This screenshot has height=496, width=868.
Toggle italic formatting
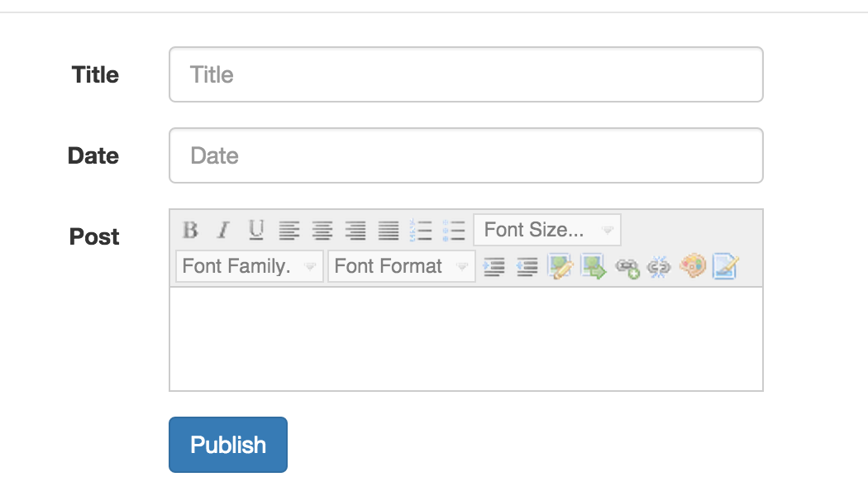222,230
